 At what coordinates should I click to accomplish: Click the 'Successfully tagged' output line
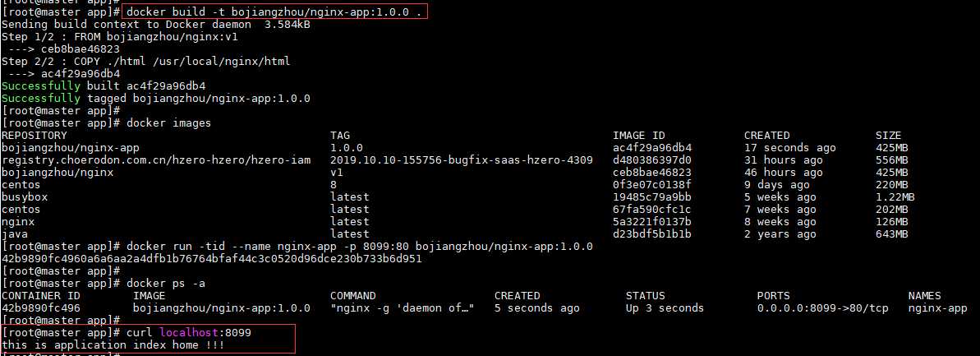[156, 99]
